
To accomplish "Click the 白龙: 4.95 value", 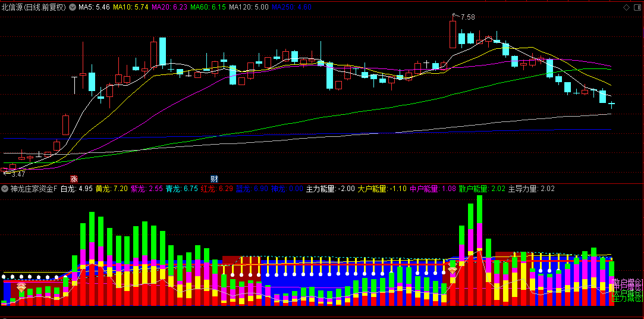I will click(x=77, y=189).
